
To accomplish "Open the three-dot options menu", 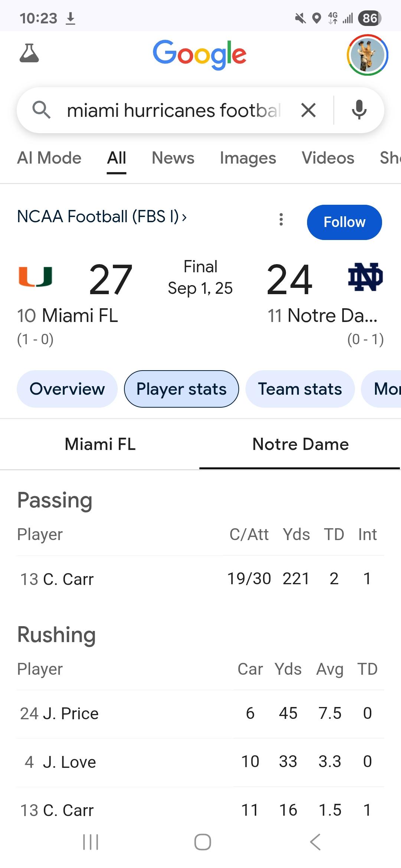I will [x=281, y=220].
